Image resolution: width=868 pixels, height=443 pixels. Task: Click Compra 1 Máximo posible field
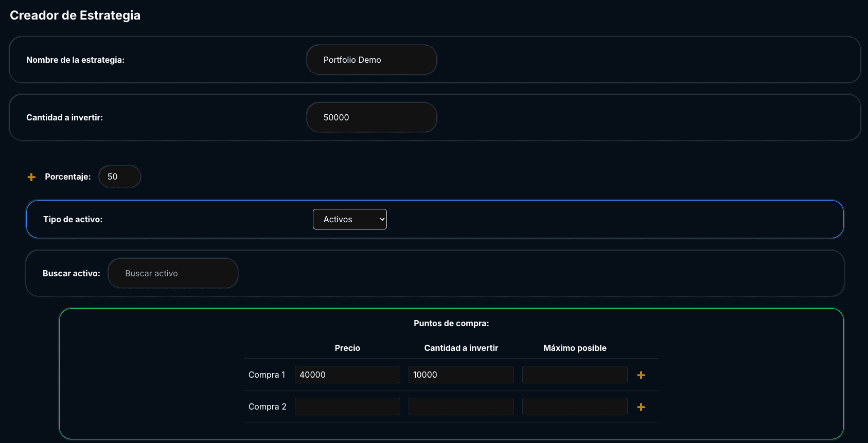coord(575,375)
